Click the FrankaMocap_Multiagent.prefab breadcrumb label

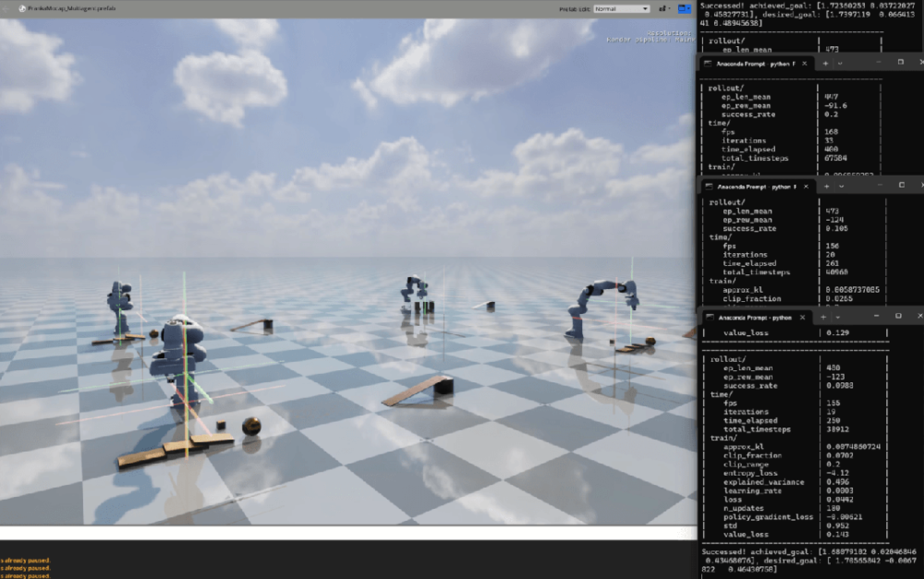coord(72,9)
